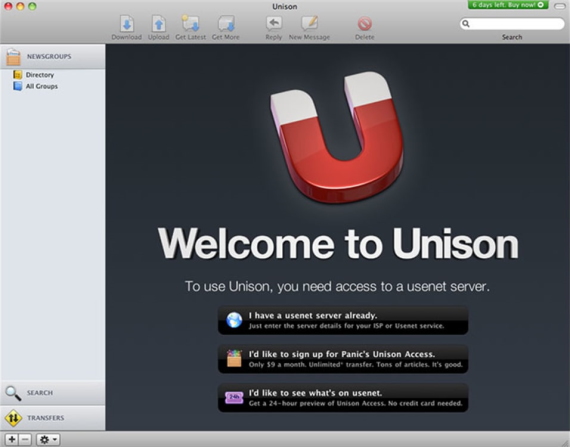Click the globe icon on server option
This screenshot has width=570, height=447.
pyautogui.click(x=234, y=320)
